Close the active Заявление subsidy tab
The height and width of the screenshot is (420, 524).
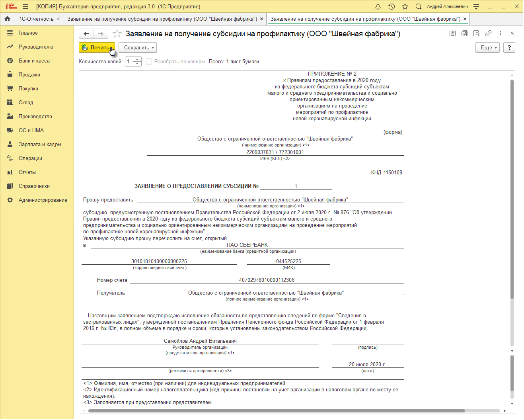coord(465,19)
